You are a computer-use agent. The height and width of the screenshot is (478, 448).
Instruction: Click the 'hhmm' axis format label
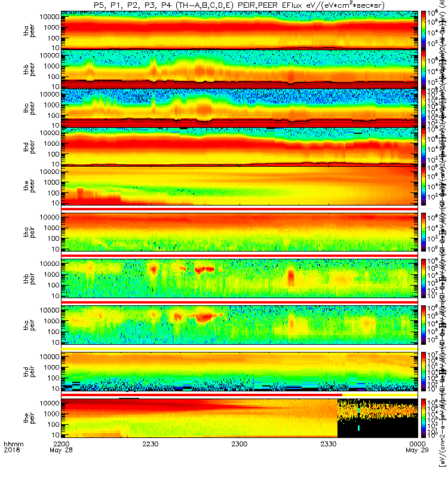(x=13, y=444)
